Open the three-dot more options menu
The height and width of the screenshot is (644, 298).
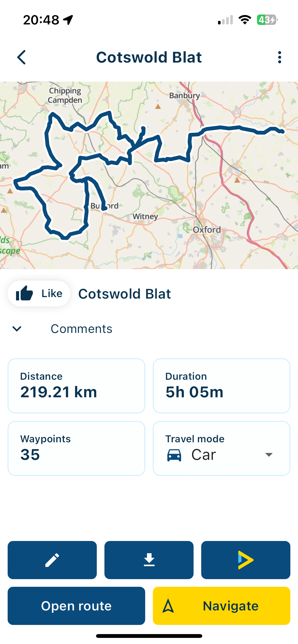point(279,57)
